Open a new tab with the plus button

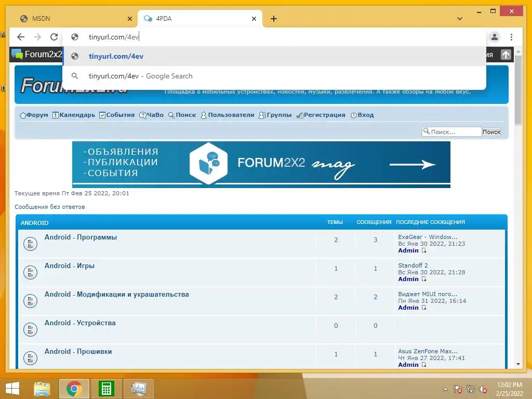pos(274,19)
